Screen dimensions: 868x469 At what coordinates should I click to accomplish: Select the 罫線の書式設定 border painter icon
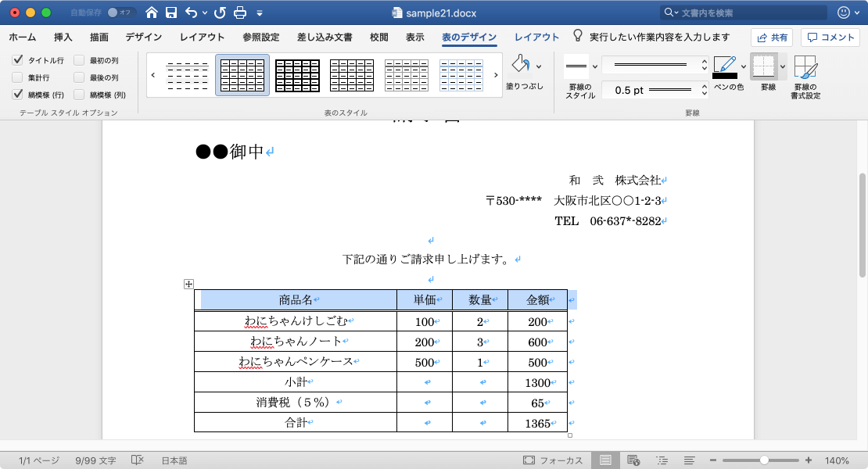pos(805,67)
